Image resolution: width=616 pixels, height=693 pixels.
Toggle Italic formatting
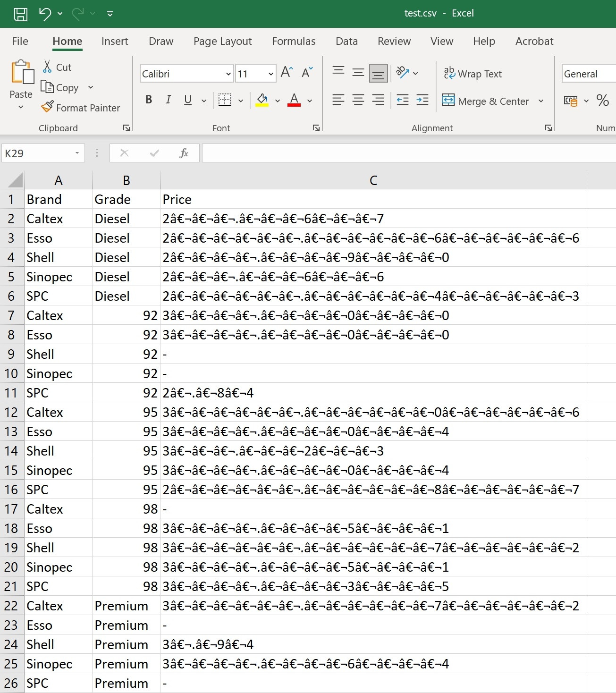(168, 100)
